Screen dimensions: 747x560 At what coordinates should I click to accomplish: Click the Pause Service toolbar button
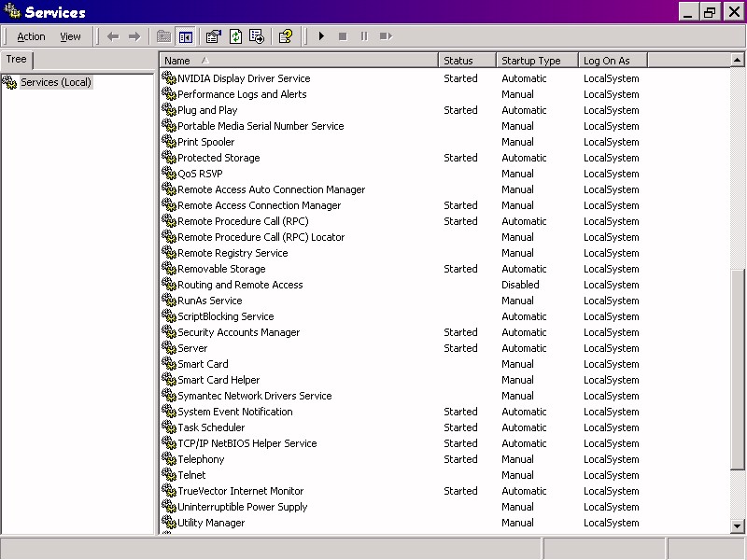click(364, 36)
